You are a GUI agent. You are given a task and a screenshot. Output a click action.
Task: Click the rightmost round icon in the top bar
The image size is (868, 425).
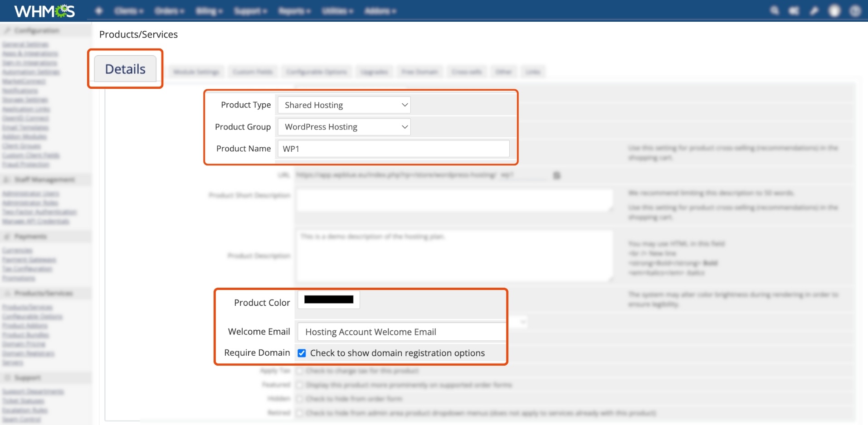pos(855,11)
